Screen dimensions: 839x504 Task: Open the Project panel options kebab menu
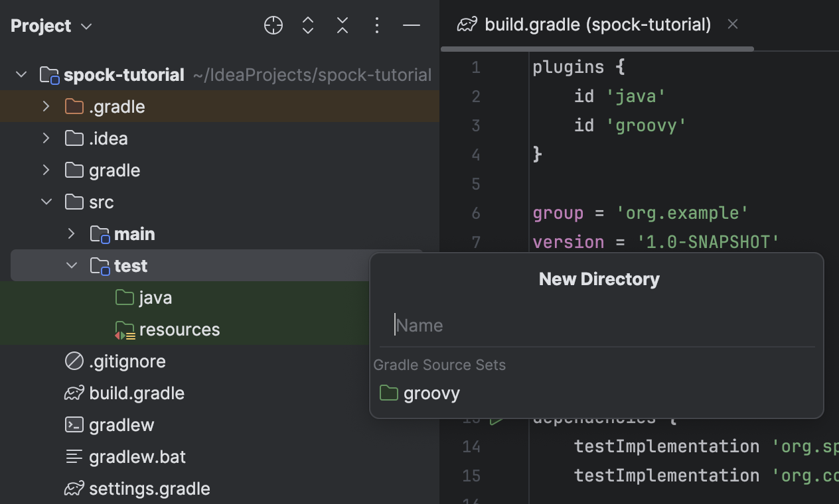(376, 25)
